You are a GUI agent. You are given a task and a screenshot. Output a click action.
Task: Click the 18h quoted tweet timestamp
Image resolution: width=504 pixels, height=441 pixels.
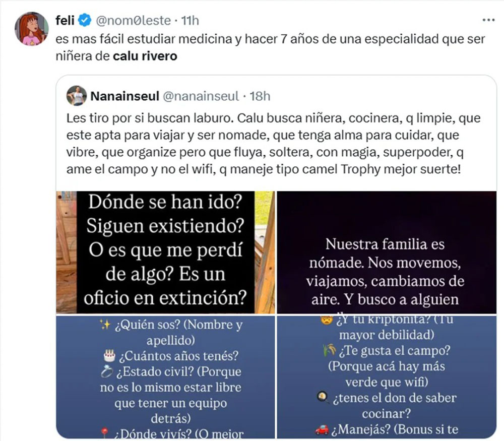coord(260,95)
